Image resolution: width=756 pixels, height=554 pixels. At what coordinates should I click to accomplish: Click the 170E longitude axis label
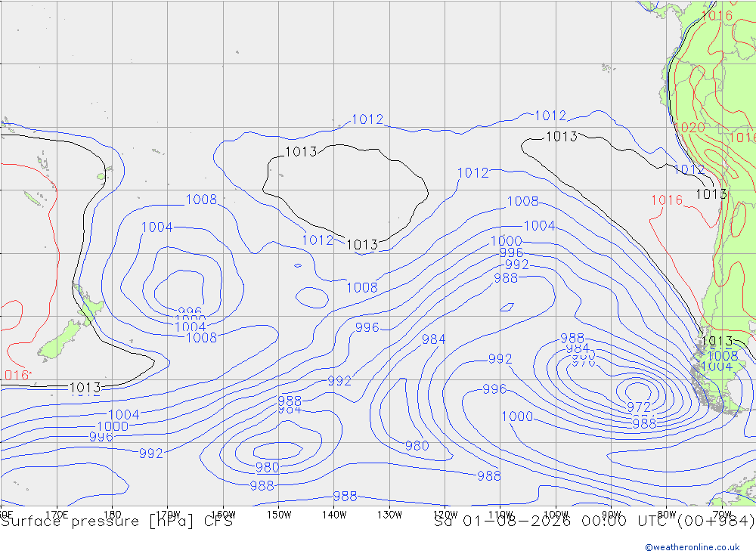point(57,515)
